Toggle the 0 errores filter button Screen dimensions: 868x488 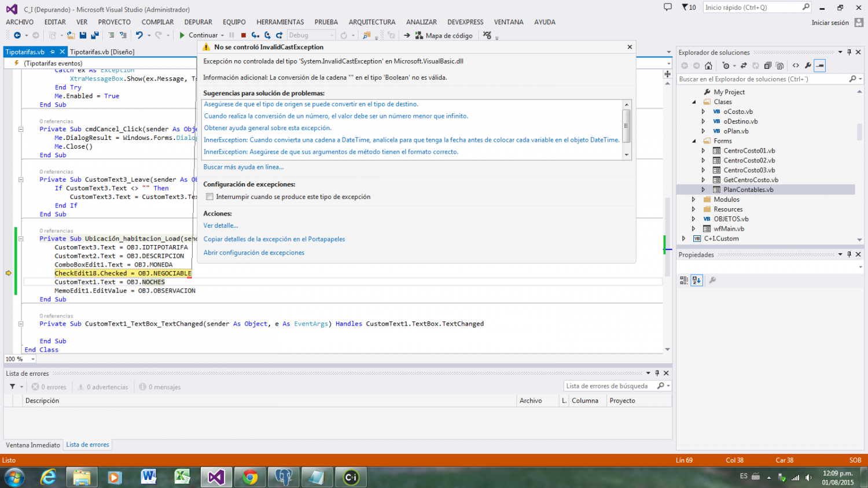(x=49, y=387)
